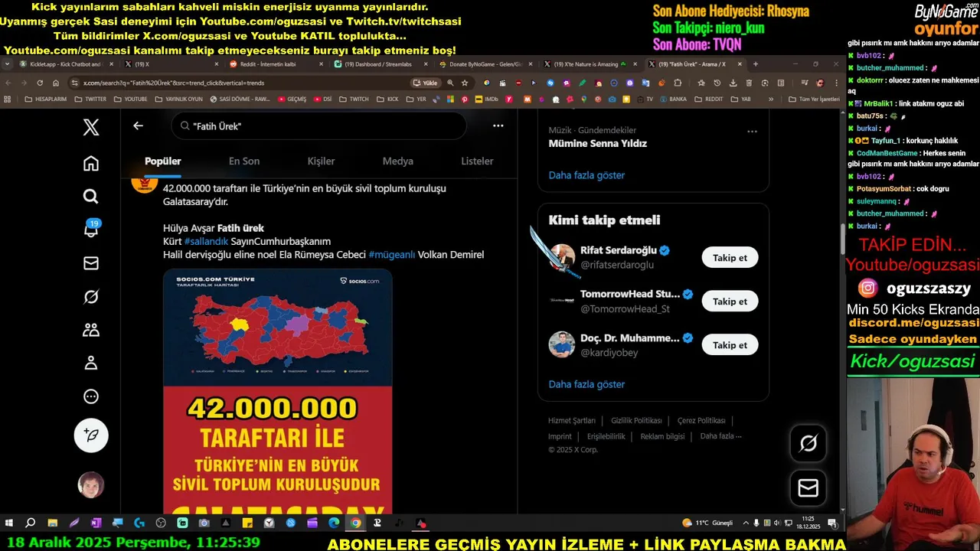This screenshot has height=551, width=980.
Task: Open account avatar at sidebar bottom
Action: point(91,484)
